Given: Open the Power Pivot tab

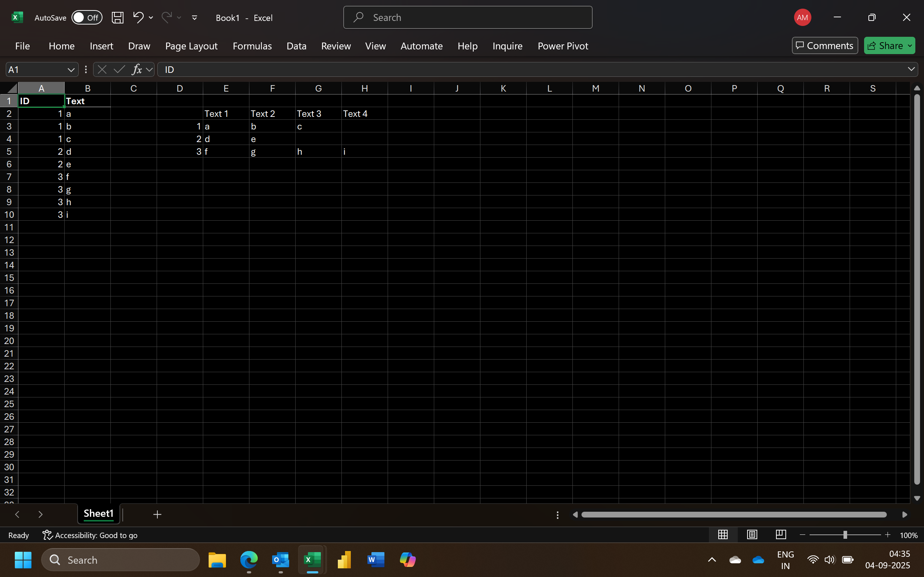Looking at the screenshot, I should (563, 46).
